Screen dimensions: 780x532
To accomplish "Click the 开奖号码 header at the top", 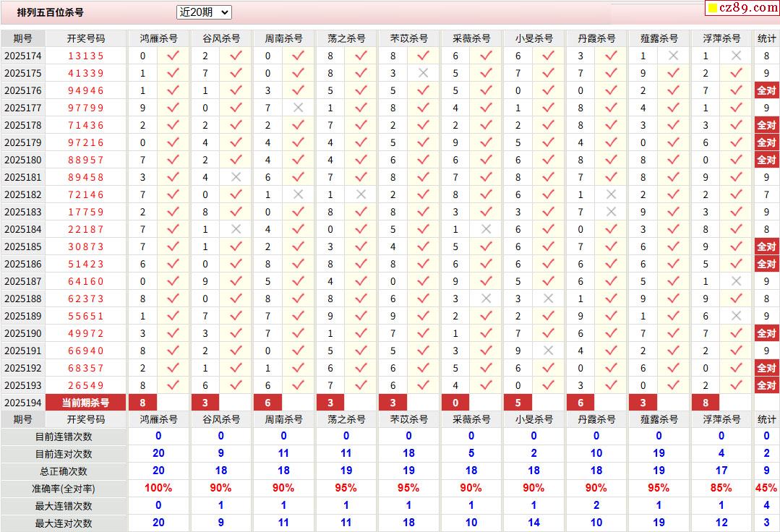I will 86,38.
